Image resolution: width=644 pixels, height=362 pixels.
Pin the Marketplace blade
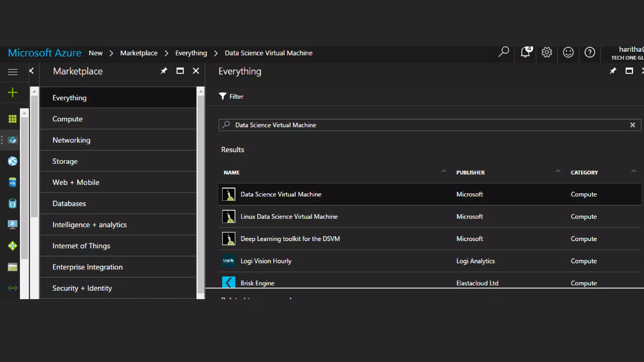point(164,71)
